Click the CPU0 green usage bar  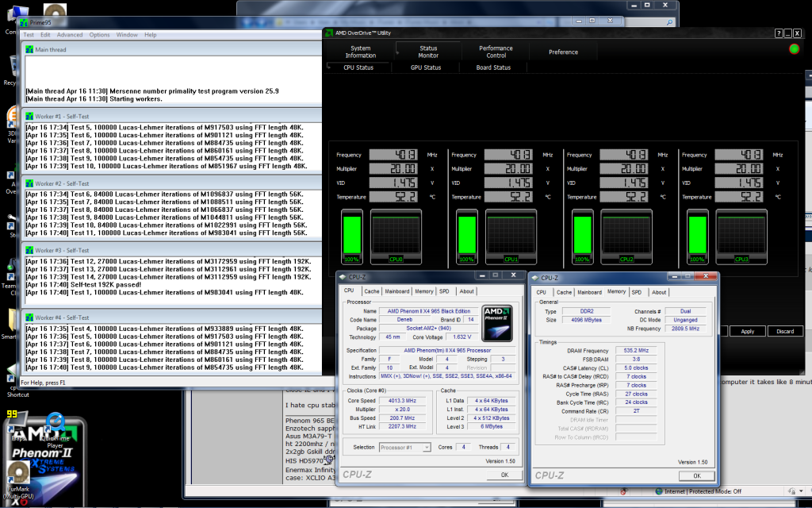[x=351, y=236]
